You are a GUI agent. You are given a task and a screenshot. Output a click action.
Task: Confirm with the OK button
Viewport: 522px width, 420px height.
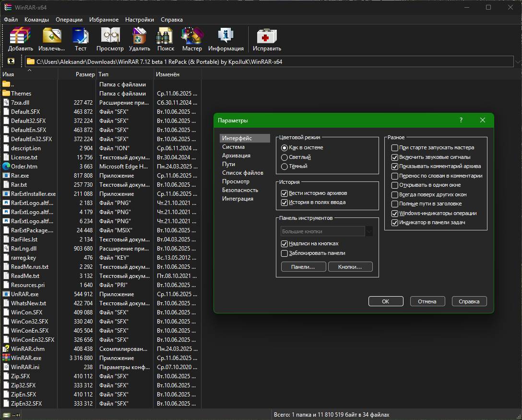pyautogui.click(x=386, y=301)
